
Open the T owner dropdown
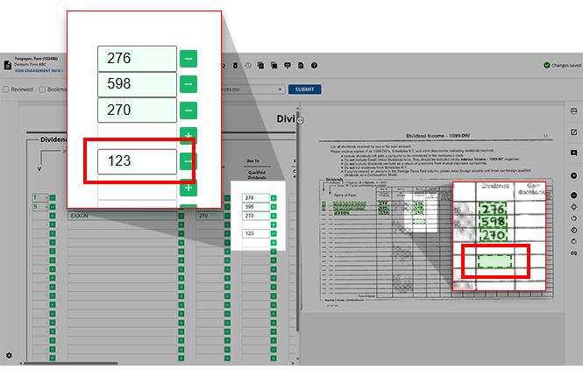click(40, 197)
